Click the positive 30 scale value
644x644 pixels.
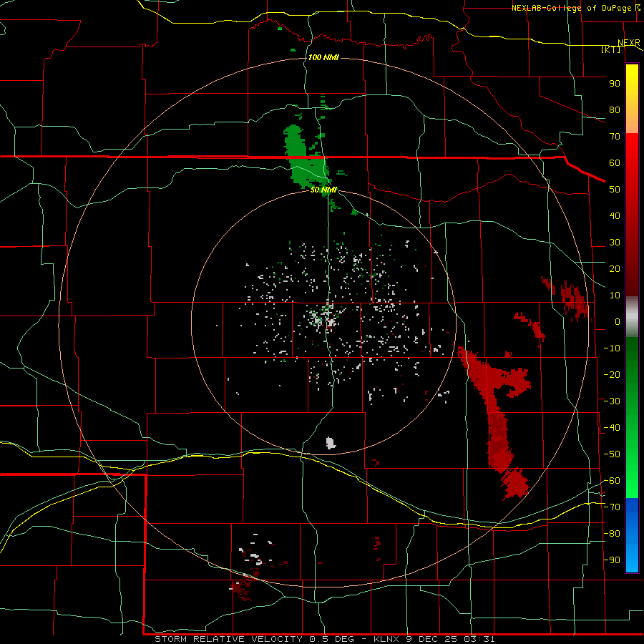pos(615,243)
